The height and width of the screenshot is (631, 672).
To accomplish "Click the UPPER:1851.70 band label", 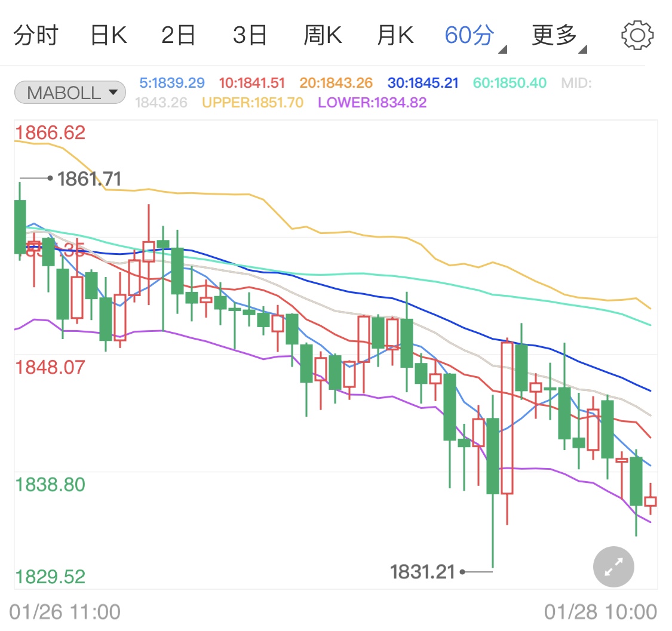I will (x=253, y=103).
